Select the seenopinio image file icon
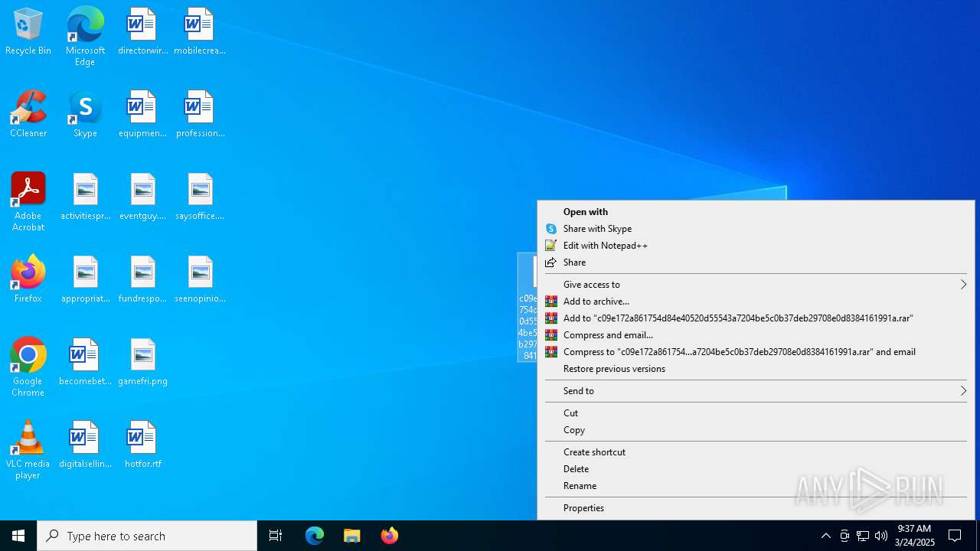The image size is (980, 551). 200,280
